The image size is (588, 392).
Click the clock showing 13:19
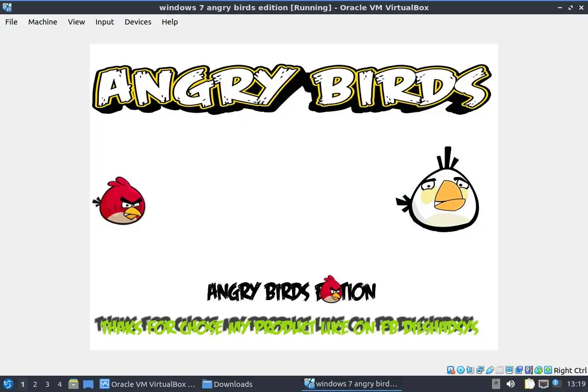click(576, 384)
